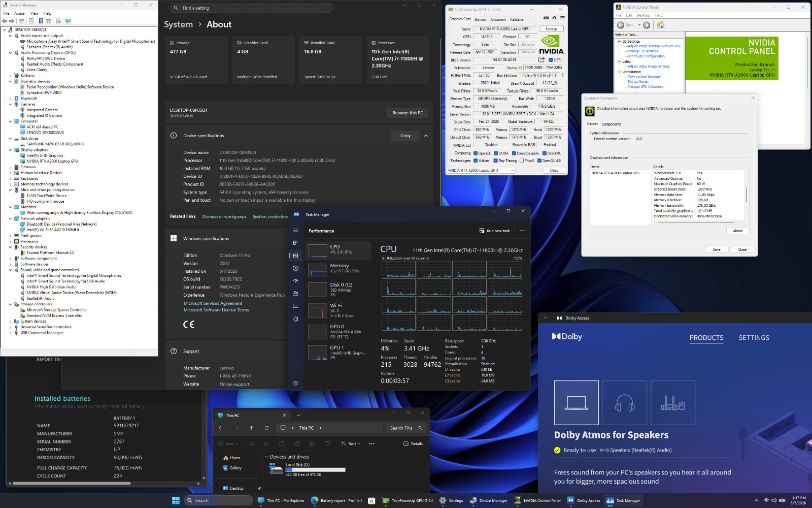Select Dolby laptop speakers product tile
The width and height of the screenshot is (812, 508).
[x=577, y=402]
